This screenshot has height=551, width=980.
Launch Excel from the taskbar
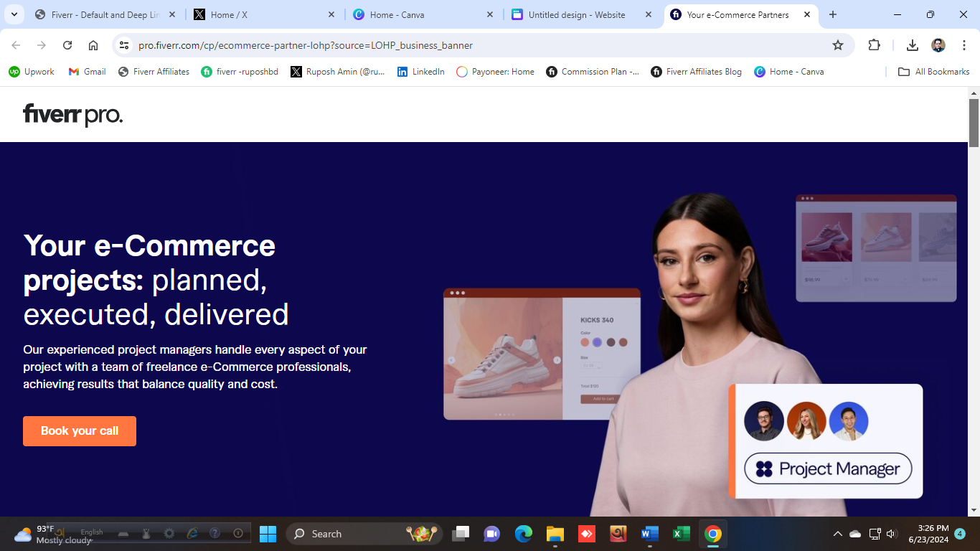point(681,534)
